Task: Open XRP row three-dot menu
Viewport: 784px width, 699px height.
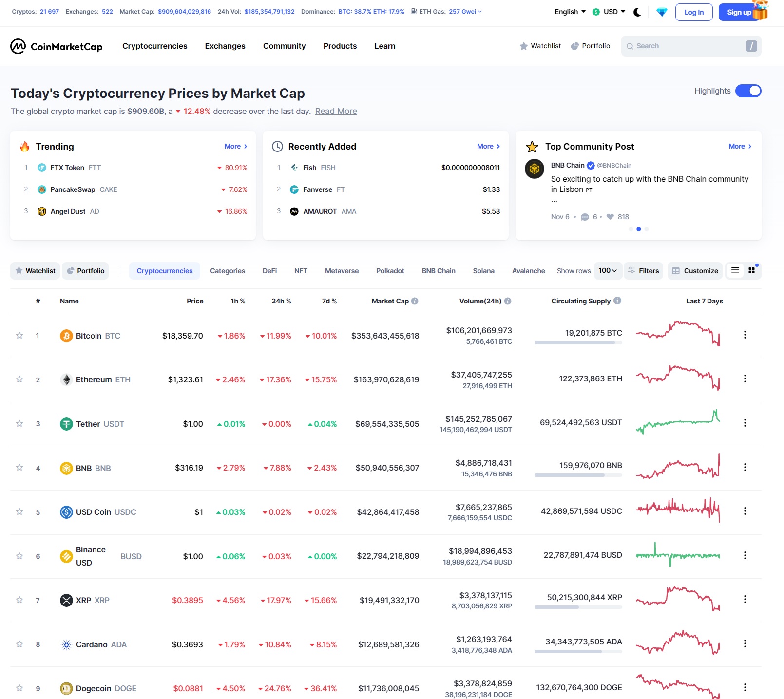Action: [745, 599]
